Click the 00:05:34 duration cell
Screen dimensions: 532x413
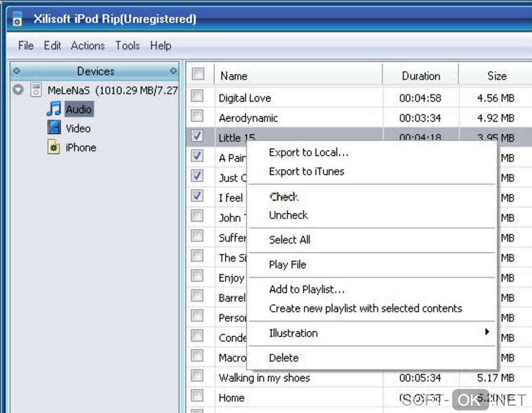[x=420, y=377]
